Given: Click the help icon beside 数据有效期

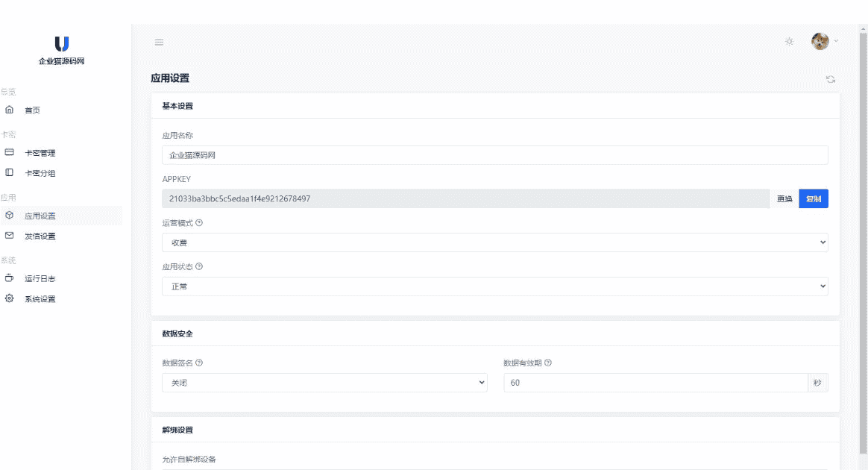Looking at the screenshot, I should (548, 363).
